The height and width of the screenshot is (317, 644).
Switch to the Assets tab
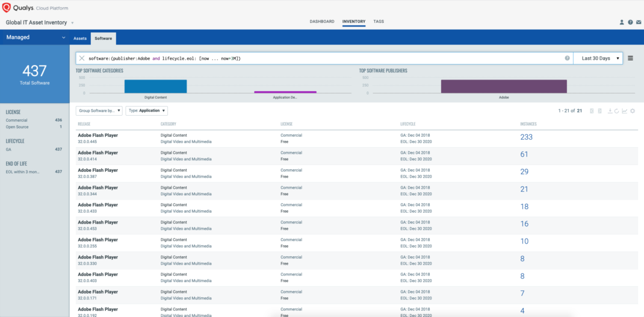80,38
